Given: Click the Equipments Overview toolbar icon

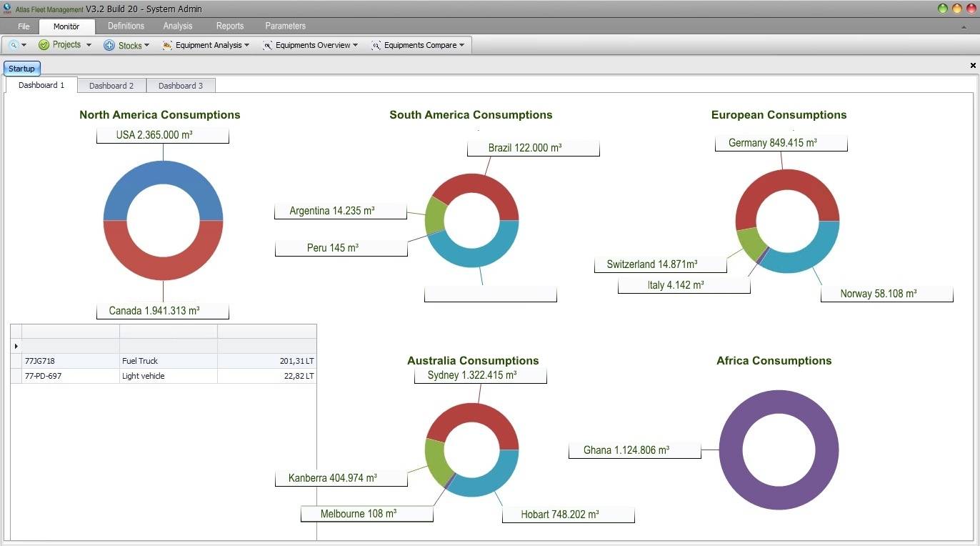Looking at the screenshot, I should click(x=268, y=45).
